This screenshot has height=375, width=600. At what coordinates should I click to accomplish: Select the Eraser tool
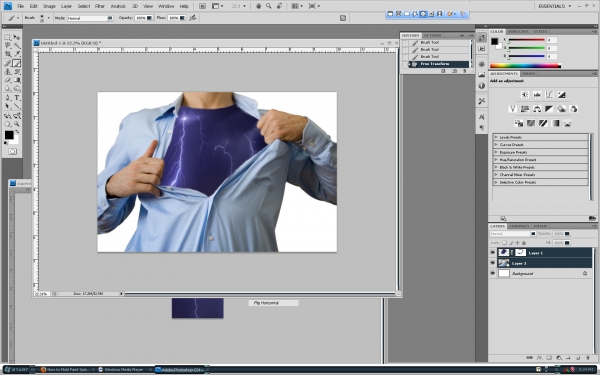pyautogui.click(x=7, y=80)
